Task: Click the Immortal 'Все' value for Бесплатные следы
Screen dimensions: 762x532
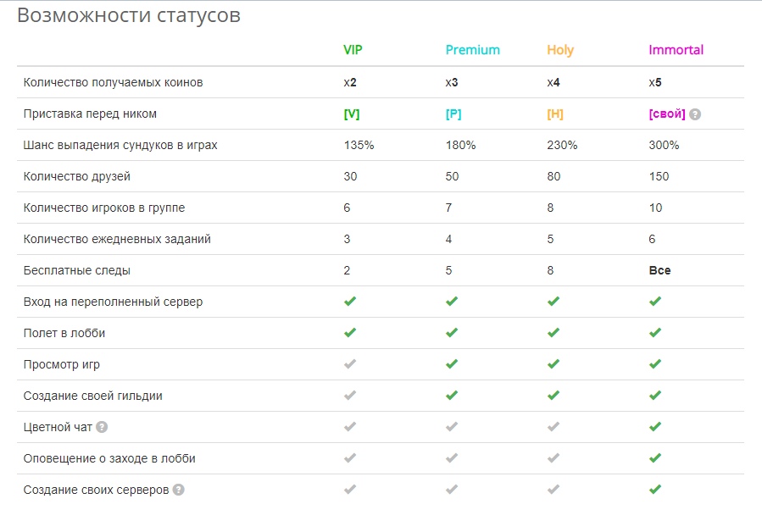Action: [x=659, y=270]
